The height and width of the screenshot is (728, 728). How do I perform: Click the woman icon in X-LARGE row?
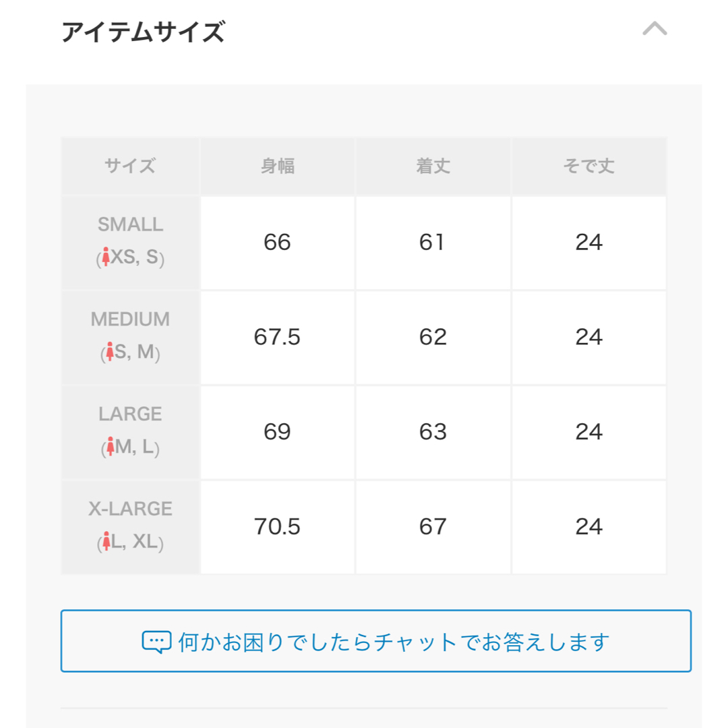coord(107,541)
